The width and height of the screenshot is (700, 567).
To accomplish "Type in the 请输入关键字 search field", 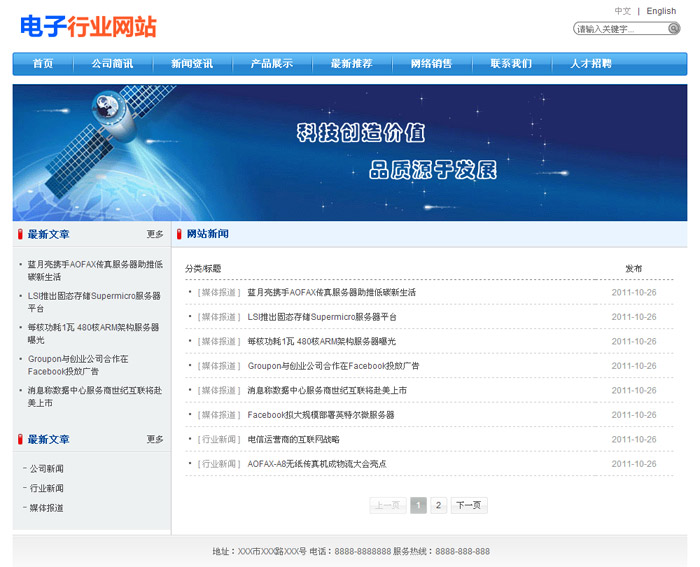I will coord(620,29).
